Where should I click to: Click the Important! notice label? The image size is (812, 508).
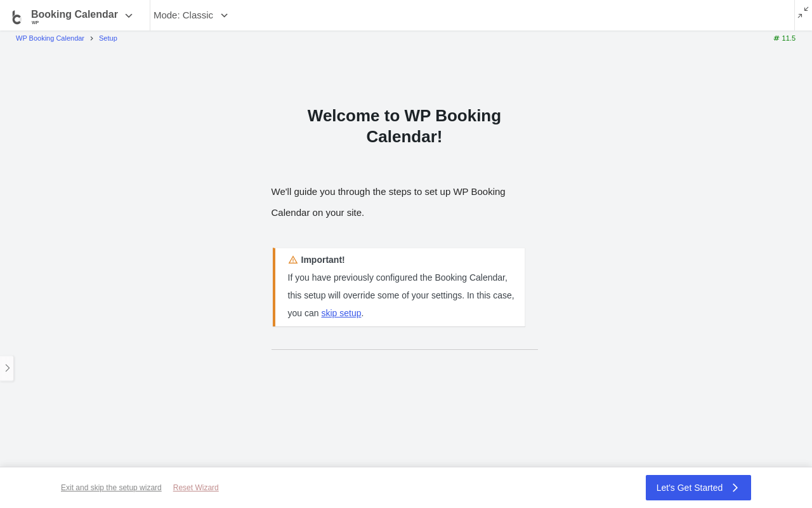click(x=323, y=260)
